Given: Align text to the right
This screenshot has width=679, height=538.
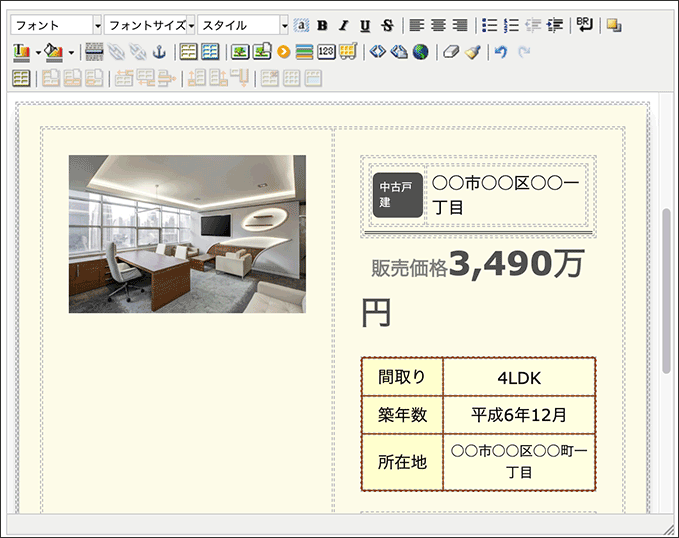Looking at the screenshot, I should click(x=460, y=26).
